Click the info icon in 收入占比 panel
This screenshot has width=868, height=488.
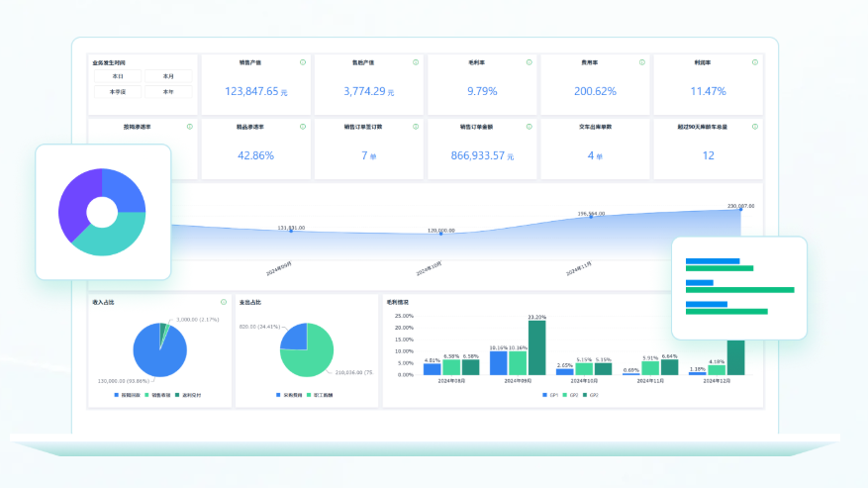[225, 302]
